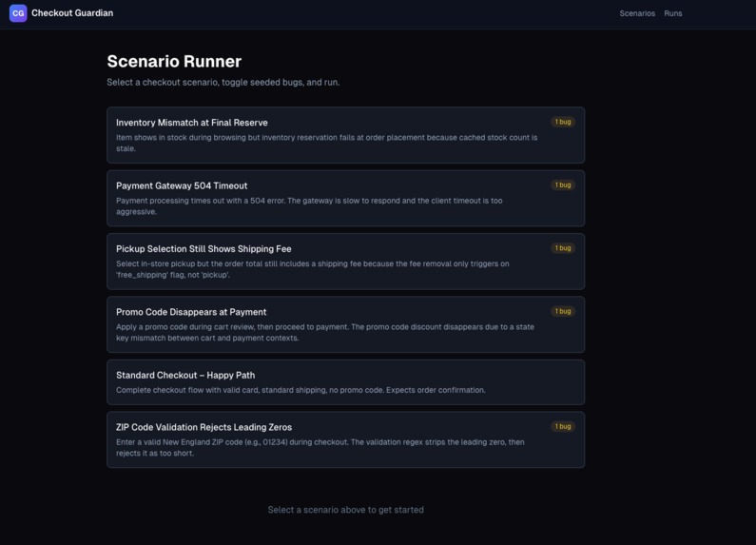Click description 'Item shows in stock during browsing'
Viewport: 756px width, 545px height.
click(326, 143)
